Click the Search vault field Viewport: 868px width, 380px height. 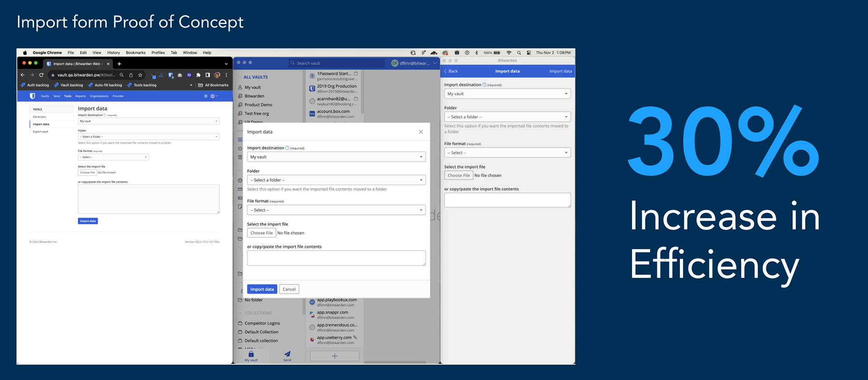(x=337, y=63)
